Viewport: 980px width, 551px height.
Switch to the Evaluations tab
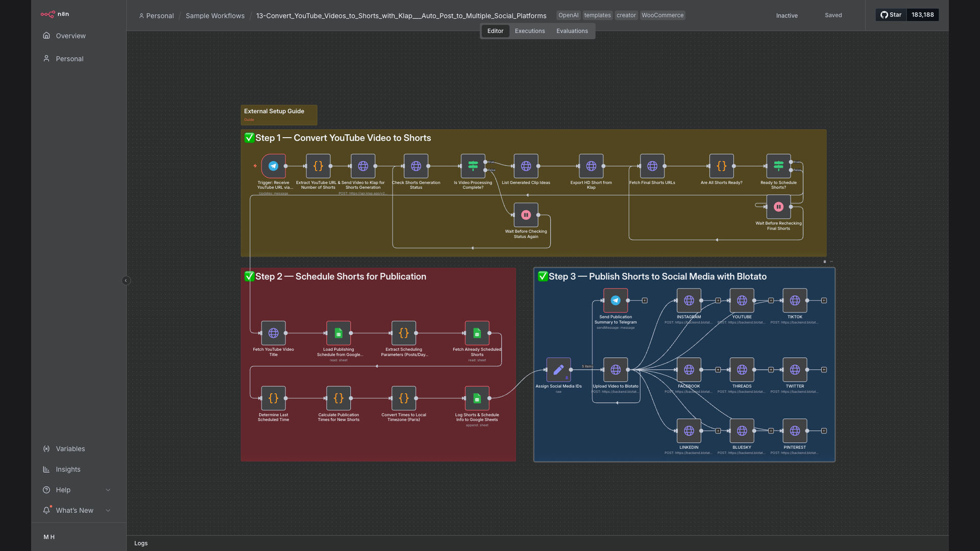click(x=572, y=31)
